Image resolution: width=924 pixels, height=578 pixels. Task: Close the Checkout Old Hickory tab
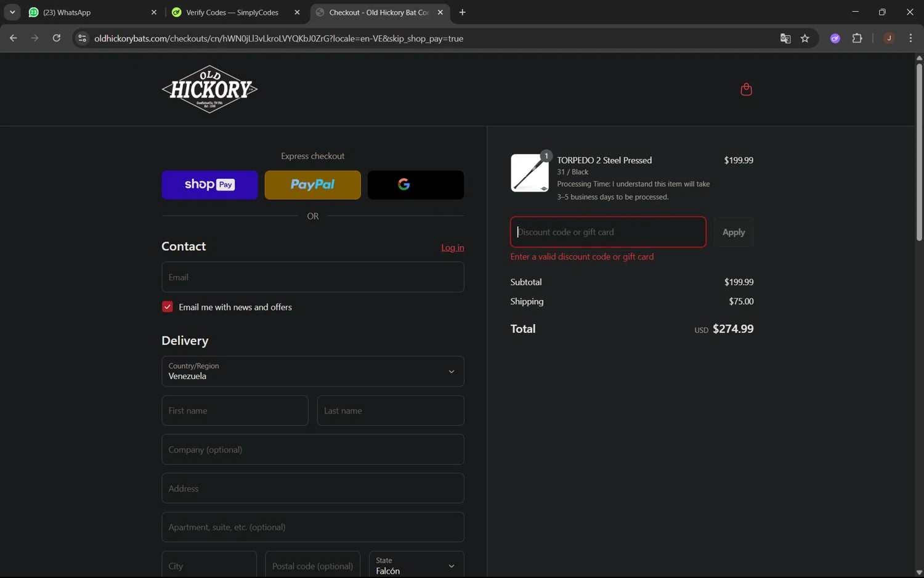[440, 12]
